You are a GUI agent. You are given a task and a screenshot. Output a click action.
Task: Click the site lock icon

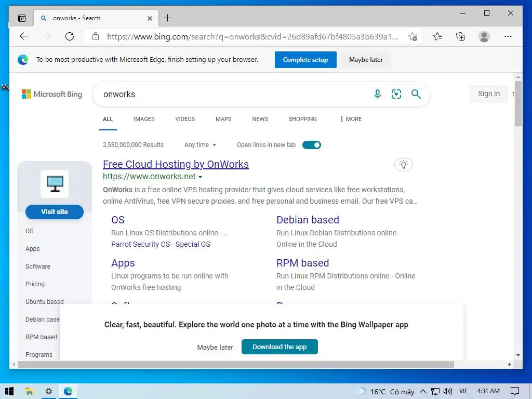coord(96,36)
